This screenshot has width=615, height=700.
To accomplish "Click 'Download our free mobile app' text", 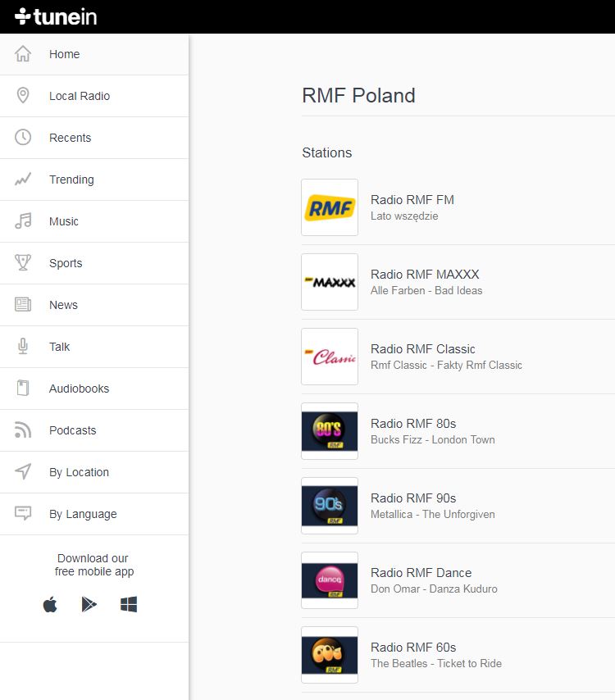I will click(x=93, y=565).
